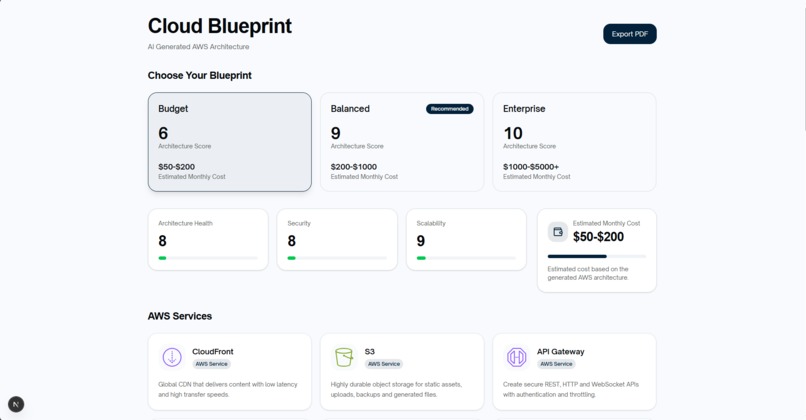Click the Architecture Health card label
The width and height of the screenshot is (806, 420).
click(x=186, y=224)
